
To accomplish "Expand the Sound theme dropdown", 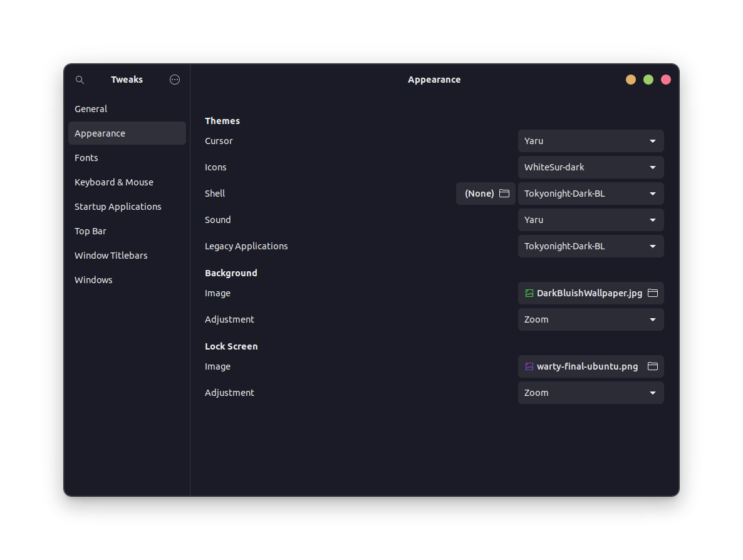I will [x=590, y=220].
